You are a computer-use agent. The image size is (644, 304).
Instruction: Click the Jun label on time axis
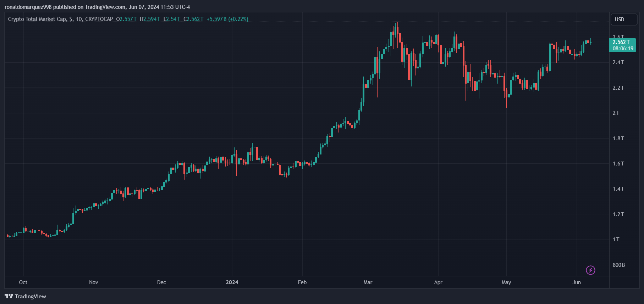click(x=577, y=282)
